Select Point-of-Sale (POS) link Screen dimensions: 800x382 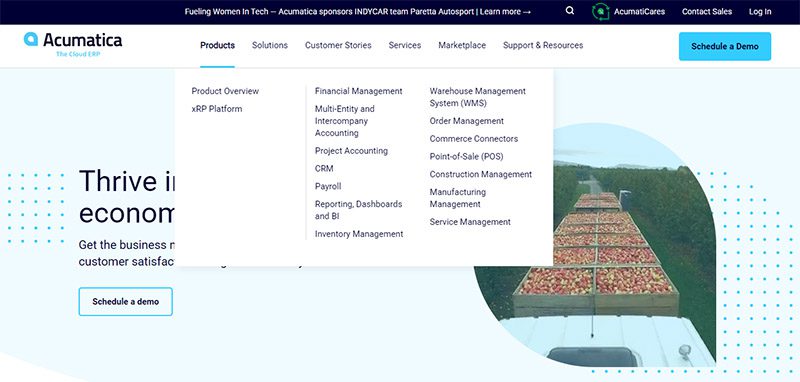[466, 157]
